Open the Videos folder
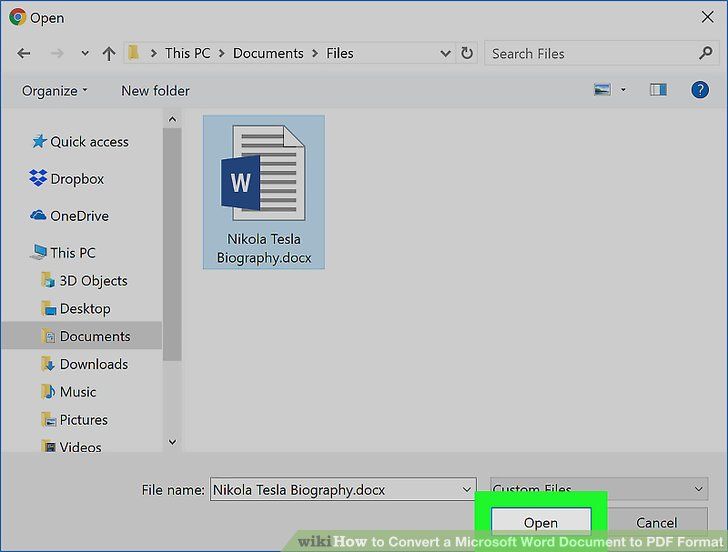 [x=80, y=447]
